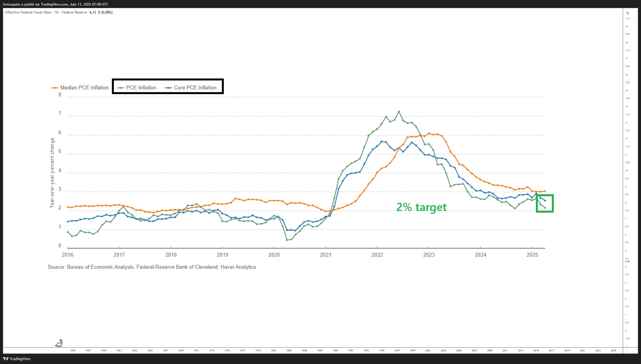Click 2015 on the TradingView time axis
The height and width of the screenshot is (364, 641).
point(536,350)
